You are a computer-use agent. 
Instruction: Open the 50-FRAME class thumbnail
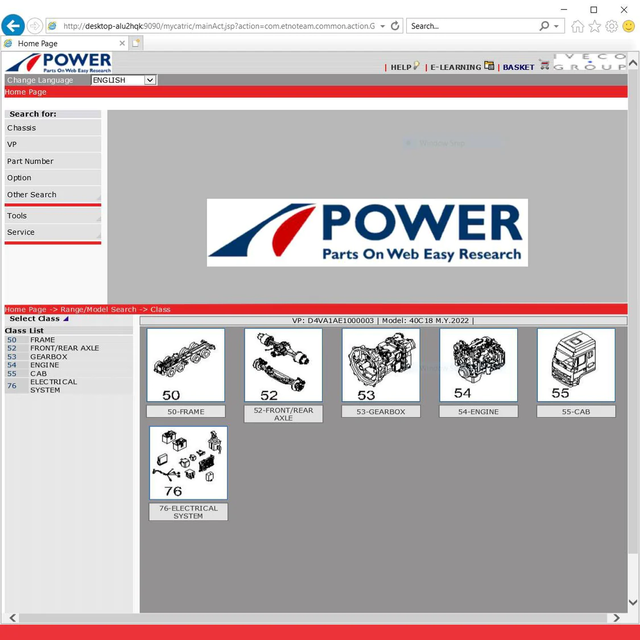186,366
